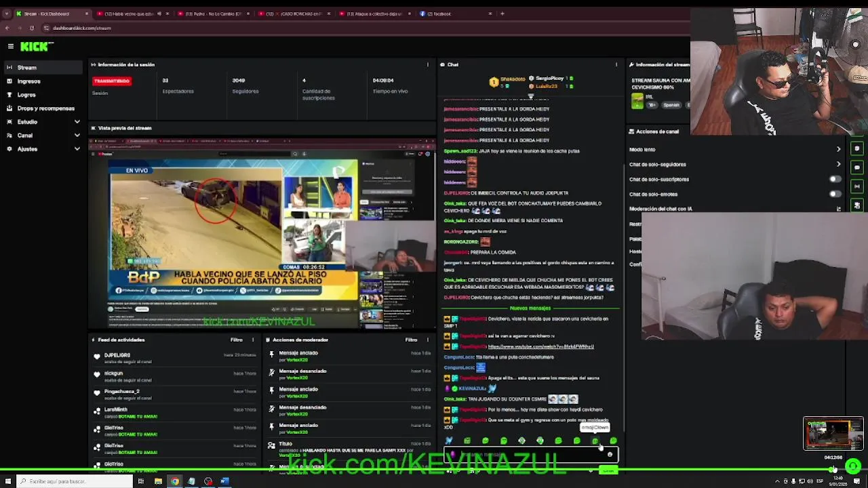This screenshot has height=488, width=868.
Task: Select first quick emote in chat bar
Action: tap(448, 441)
